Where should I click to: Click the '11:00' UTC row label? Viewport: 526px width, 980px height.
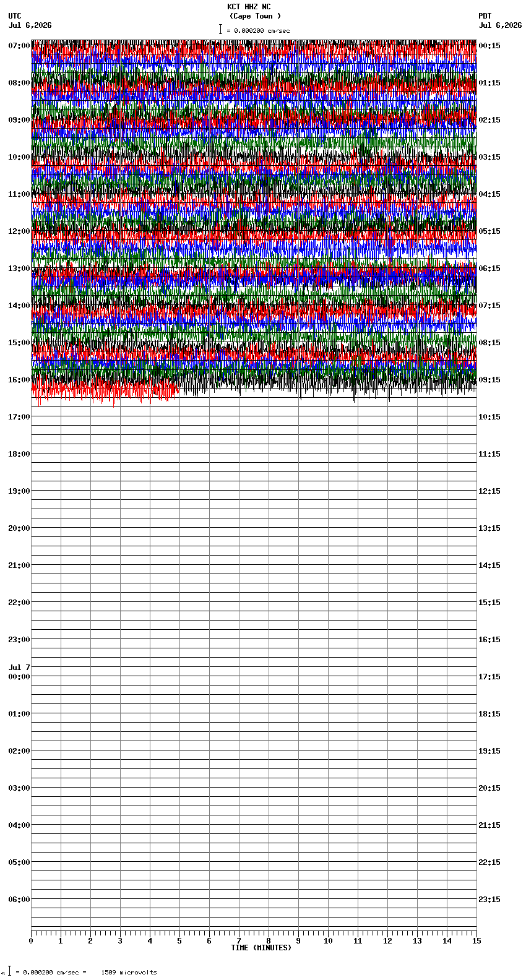click(x=19, y=194)
